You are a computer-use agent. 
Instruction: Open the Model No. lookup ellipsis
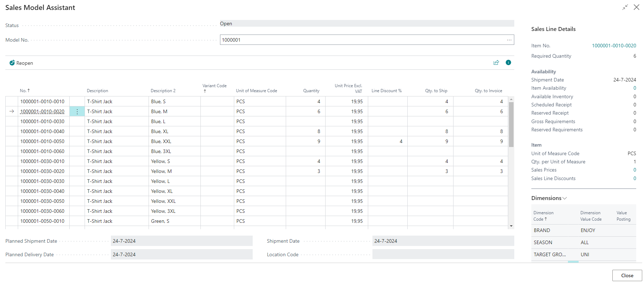(509, 40)
